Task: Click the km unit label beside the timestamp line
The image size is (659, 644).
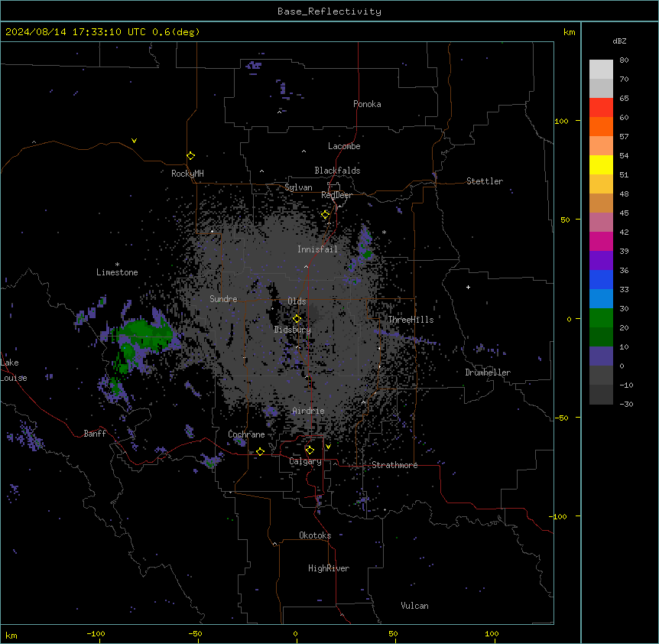Action: pyautogui.click(x=569, y=32)
